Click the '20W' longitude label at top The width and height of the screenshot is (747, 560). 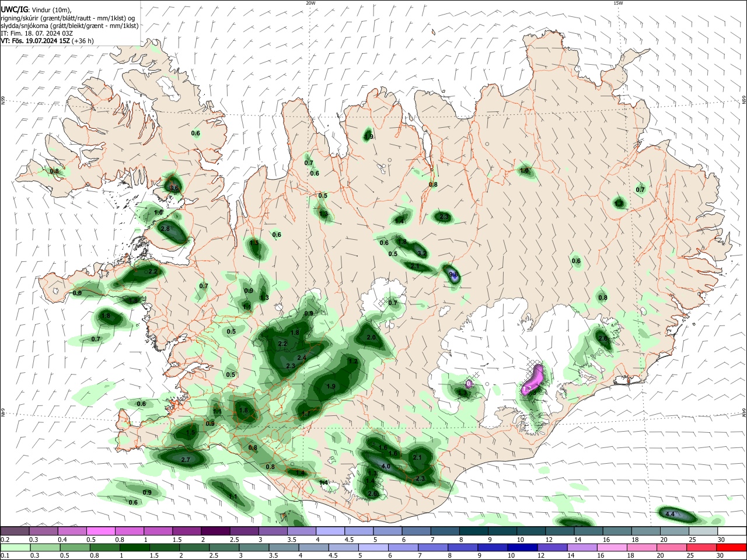[x=311, y=3]
